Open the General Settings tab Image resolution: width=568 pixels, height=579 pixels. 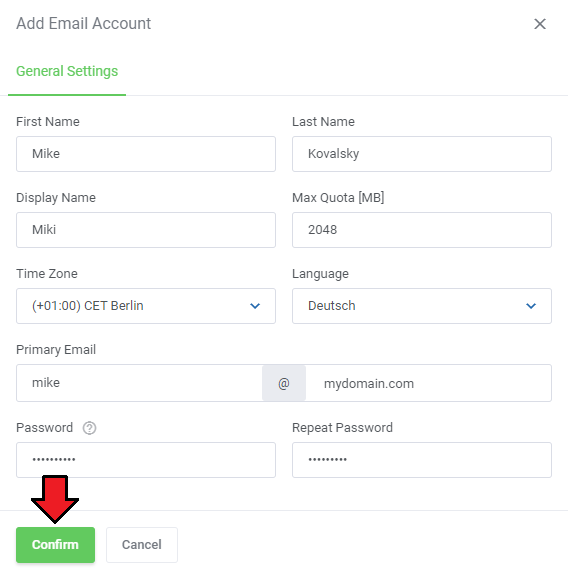click(x=67, y=71)
